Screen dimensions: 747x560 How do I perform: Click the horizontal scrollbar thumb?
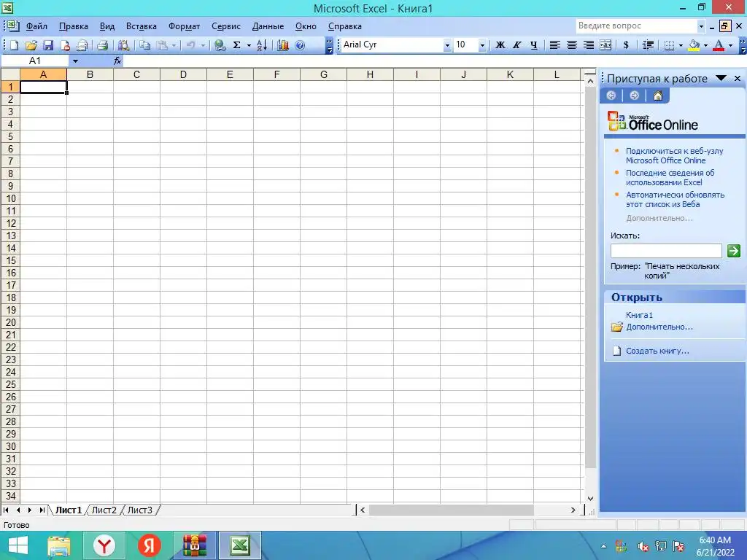click(x=451, y=510)
